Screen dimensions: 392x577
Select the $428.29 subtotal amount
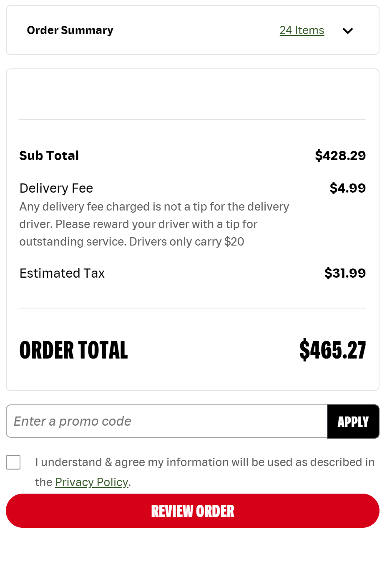coord(340,156)
